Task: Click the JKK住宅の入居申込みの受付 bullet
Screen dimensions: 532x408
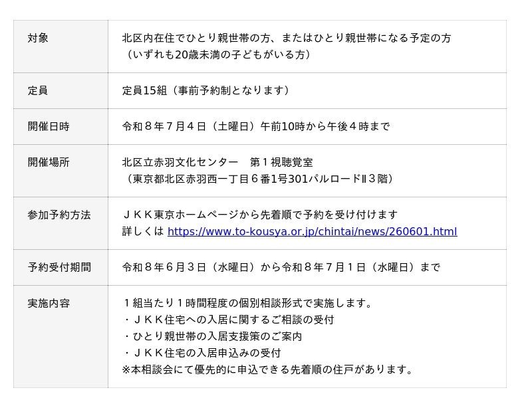Action: [201, 353]
